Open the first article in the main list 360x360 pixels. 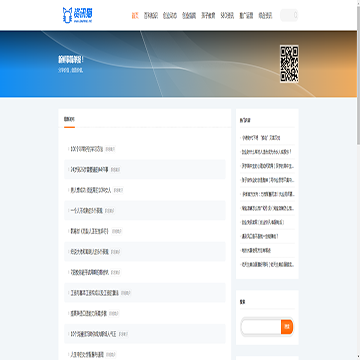point(87,149)
